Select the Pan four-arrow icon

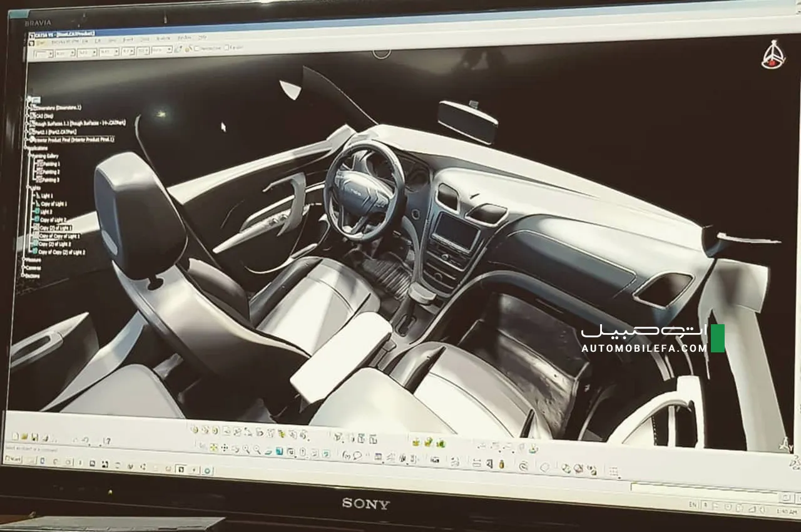coord(224,448)
